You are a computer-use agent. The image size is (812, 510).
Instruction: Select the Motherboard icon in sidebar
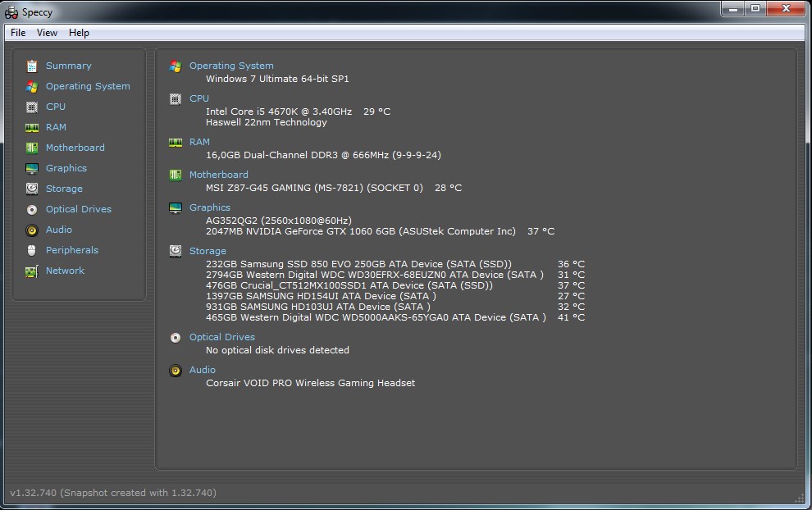tap(32, 148)
